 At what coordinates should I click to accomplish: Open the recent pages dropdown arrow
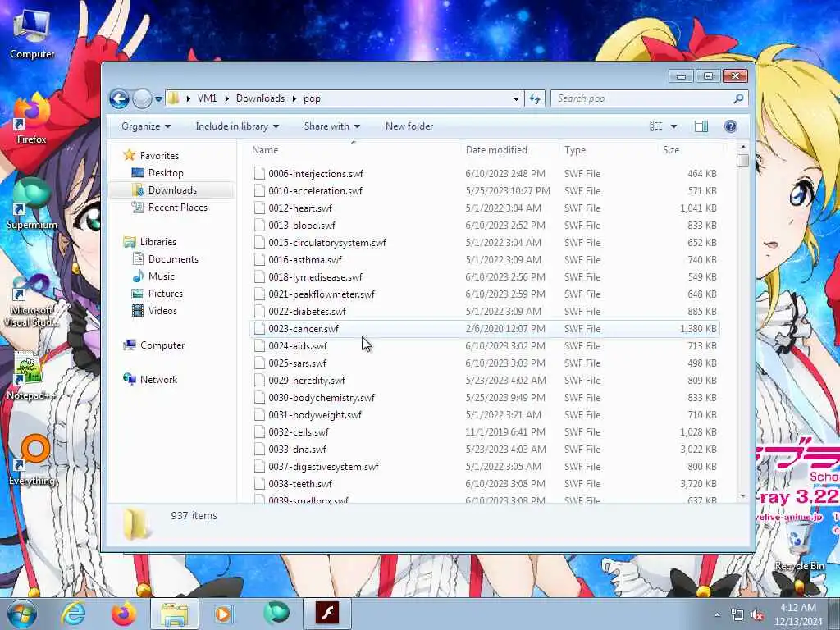point(158,99)
